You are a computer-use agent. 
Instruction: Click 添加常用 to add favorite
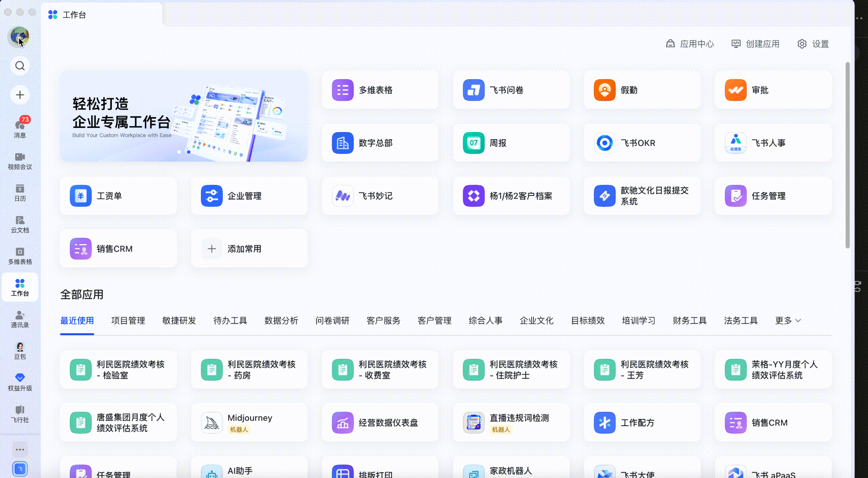click(249, 248)
